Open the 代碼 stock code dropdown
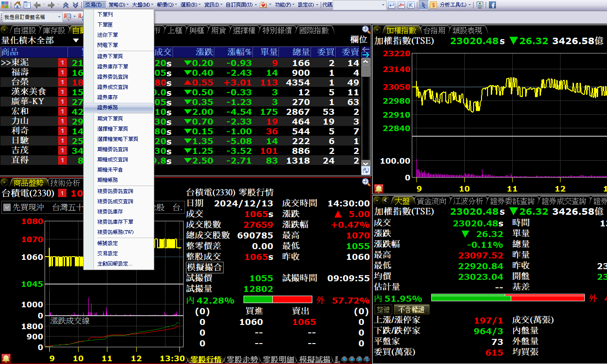This screenshot has width=607, height=364. coord(383,5)
